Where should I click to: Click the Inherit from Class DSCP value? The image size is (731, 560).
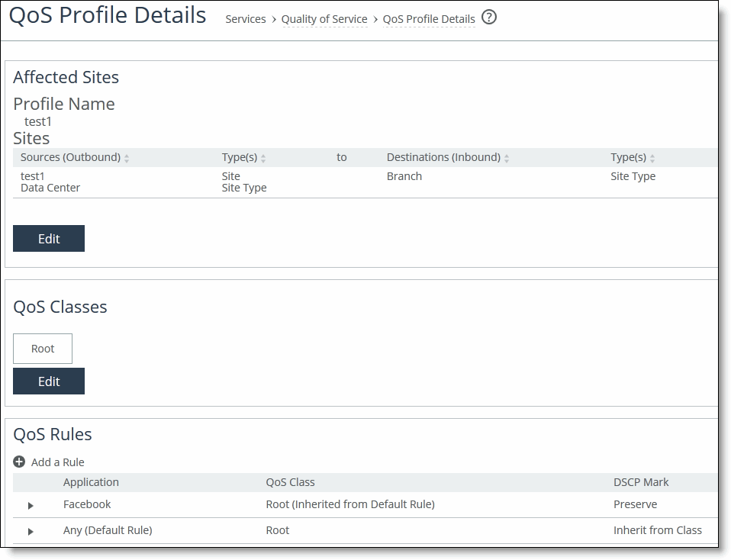pos(658,529)
